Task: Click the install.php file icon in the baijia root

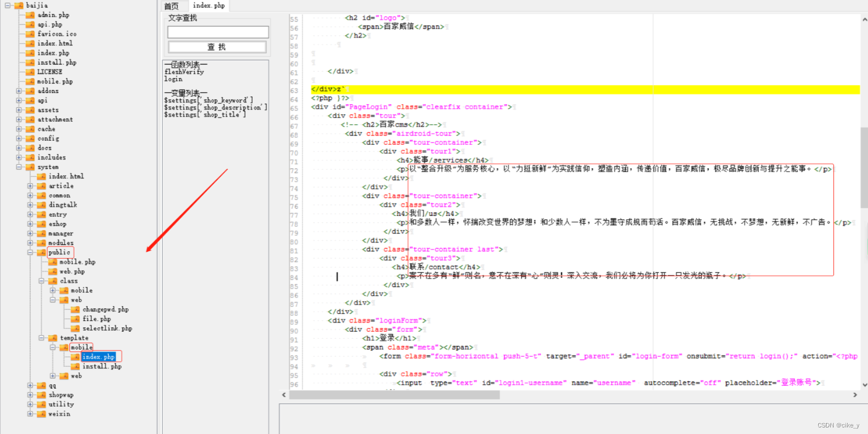Action: pyautogui.click(x=30, y=62)
